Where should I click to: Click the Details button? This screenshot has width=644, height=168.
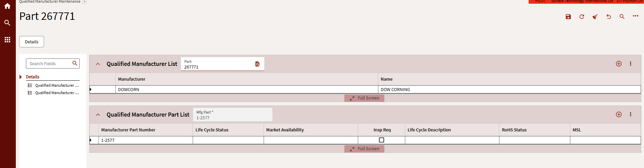point(32,42)
